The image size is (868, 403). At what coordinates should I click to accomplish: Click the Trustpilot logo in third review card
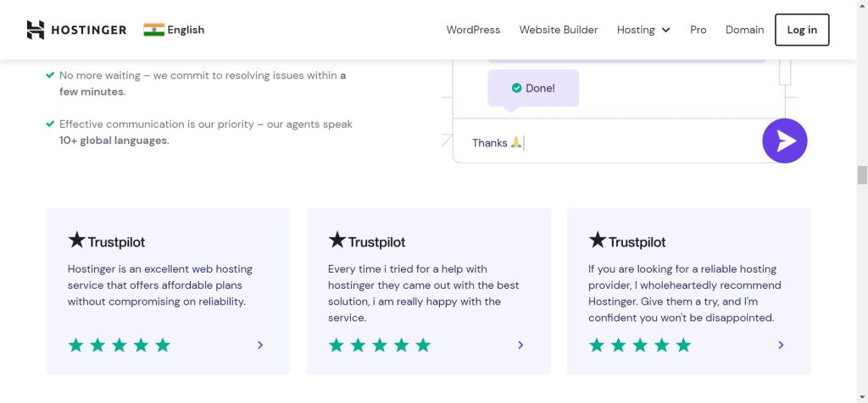[x=627, y=241]
